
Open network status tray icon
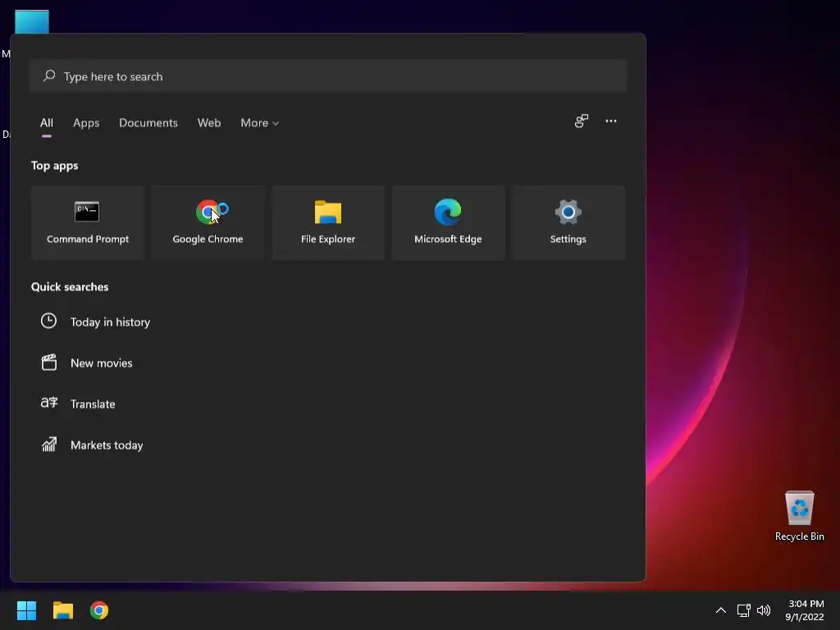click(x=743, y=610)
